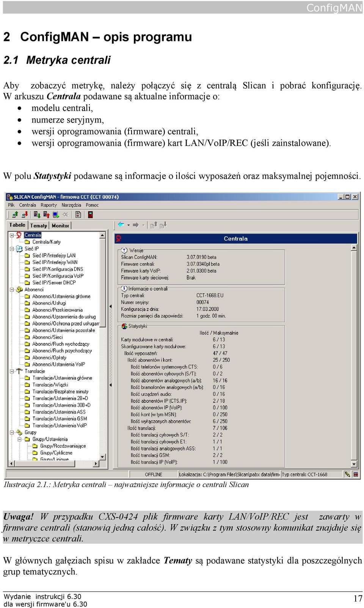364x608 pixels.
Task: Click the Translacje icon in tree
Action: click(x=19, y=371)
